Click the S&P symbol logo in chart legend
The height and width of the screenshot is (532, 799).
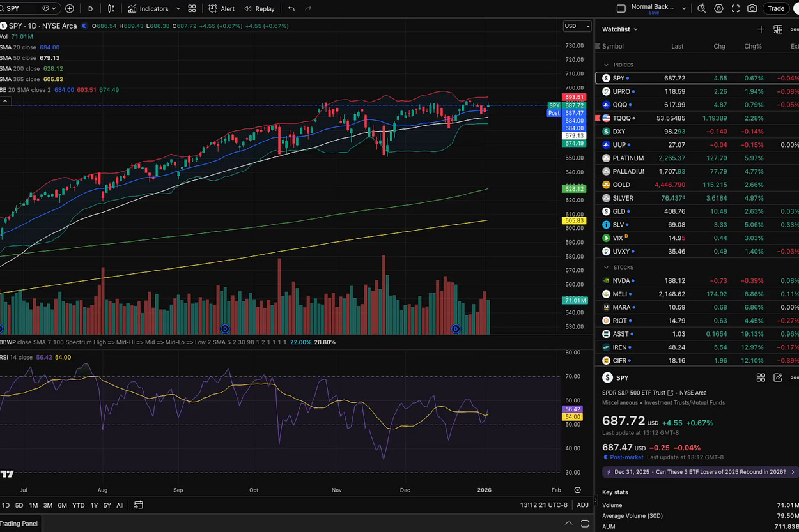(3, 26)
